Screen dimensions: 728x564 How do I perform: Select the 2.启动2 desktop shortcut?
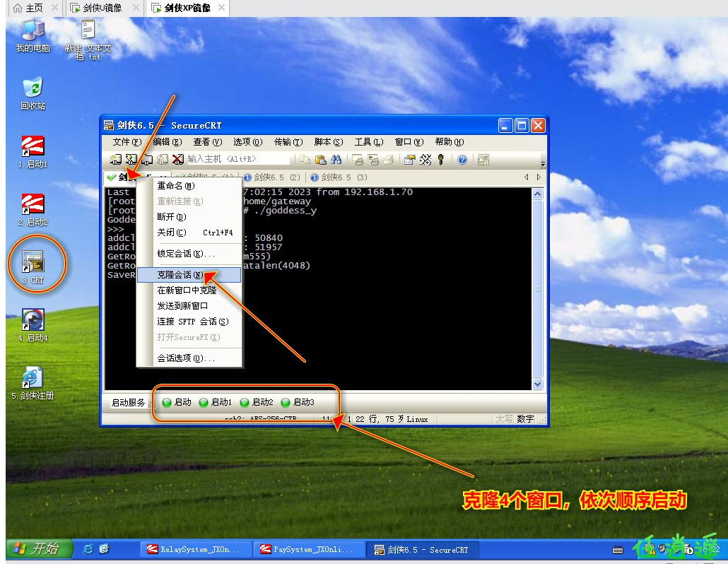pos(33,211)
